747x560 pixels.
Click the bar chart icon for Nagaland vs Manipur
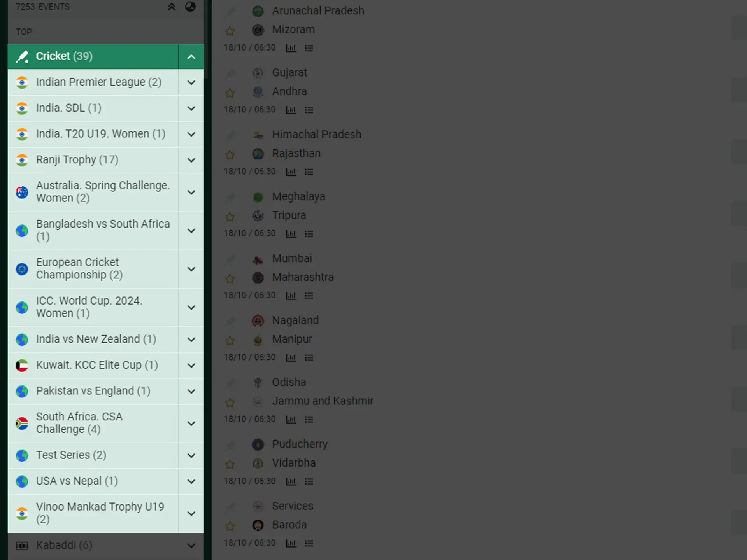pos(290,357)
